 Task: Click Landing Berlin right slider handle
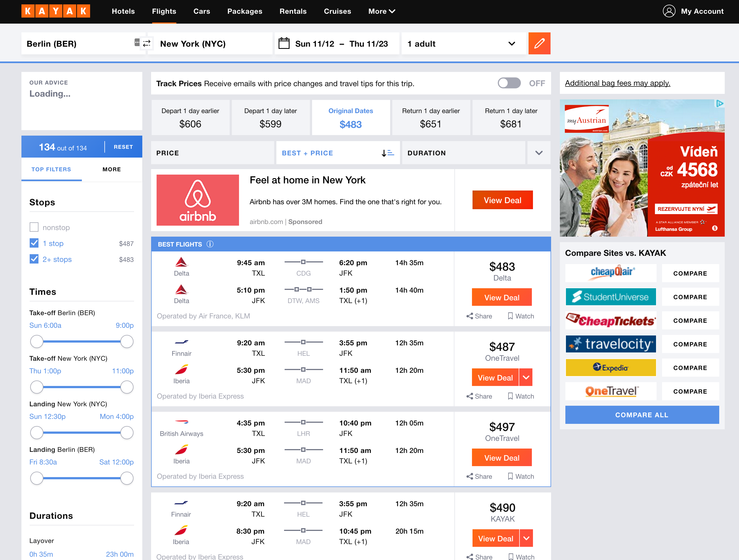127,478
